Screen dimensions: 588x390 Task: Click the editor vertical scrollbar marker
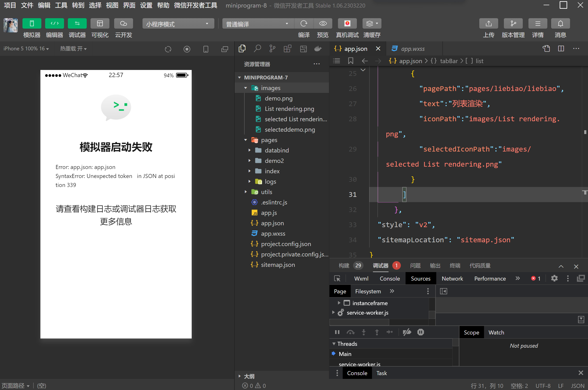(585, 132)
